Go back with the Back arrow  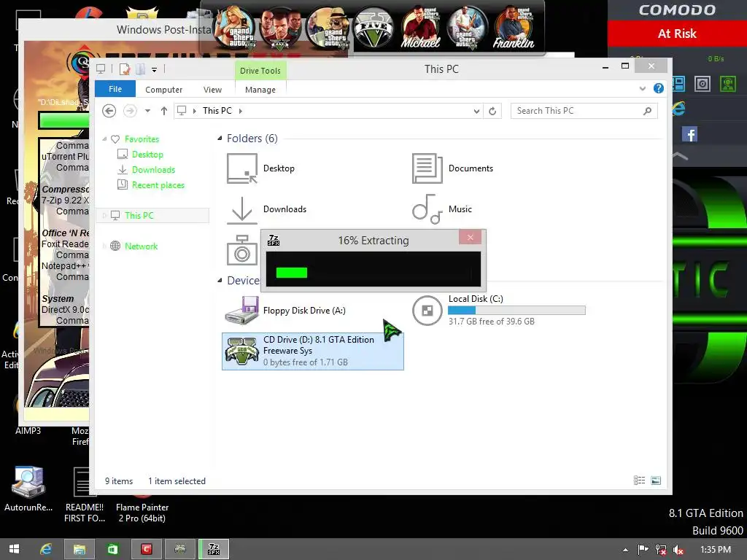tap(109, 111)
